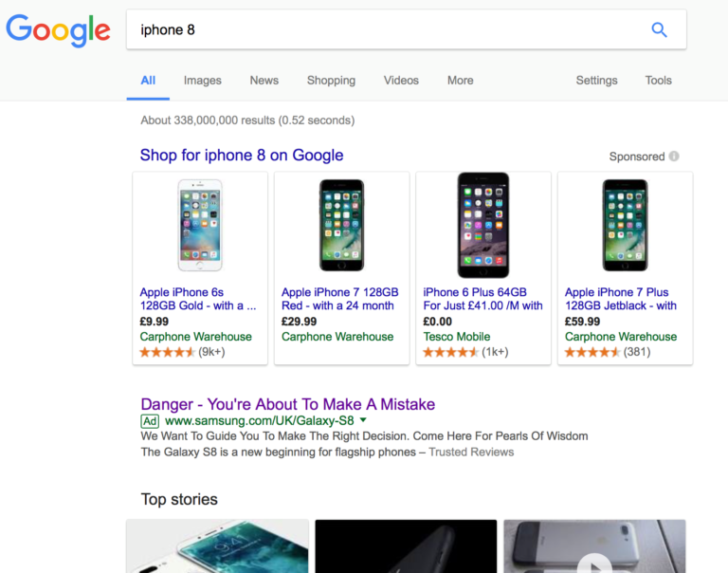Click star rating under iPhone 7 Plus listing
This screenshot has width=728, height=573.
tap(592, 352)
